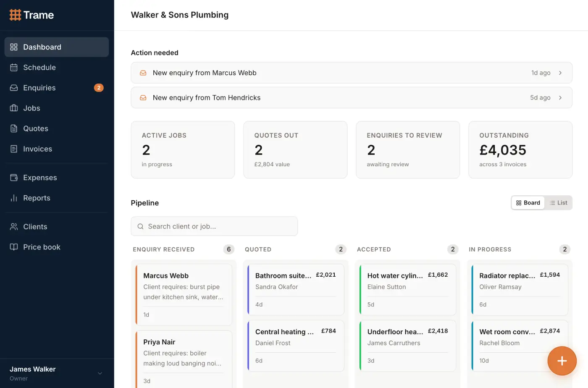Open the Central heating quote card for Daniel Frost
Viewport: 588px width, 388px height.
tap(296, 346)
